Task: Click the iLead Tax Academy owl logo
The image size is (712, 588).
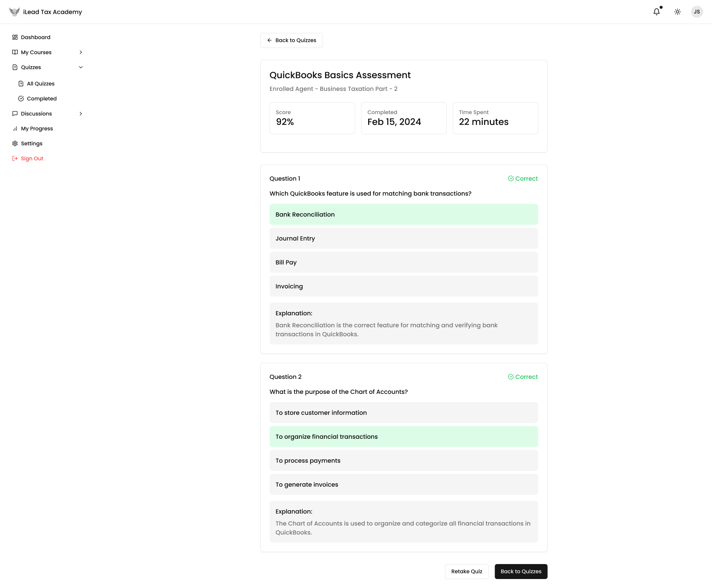Action: [14, 12]
